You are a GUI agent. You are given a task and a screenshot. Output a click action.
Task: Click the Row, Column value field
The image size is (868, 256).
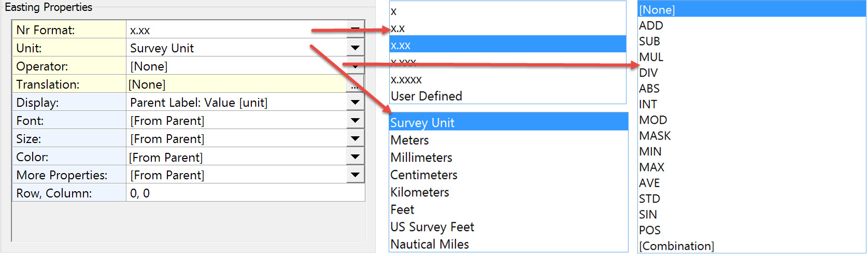click(x=244, y=193)
